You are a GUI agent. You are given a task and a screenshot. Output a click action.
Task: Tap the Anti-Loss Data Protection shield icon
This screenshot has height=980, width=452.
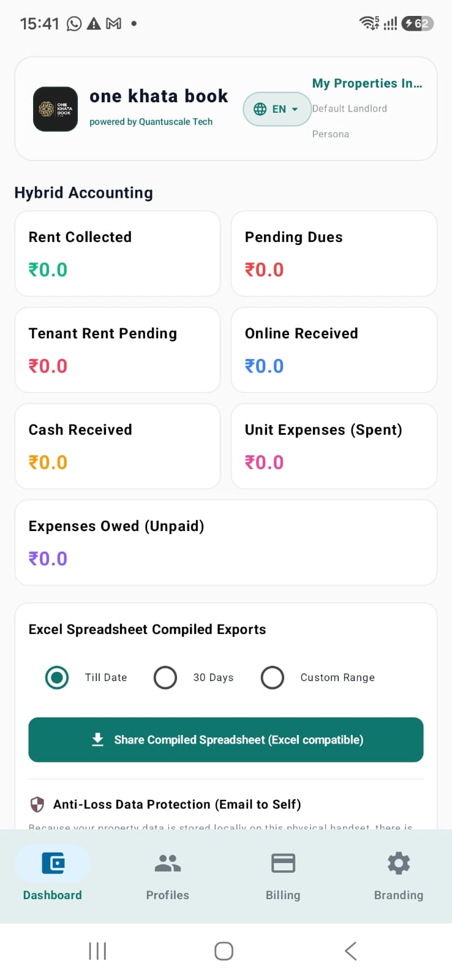click(37, 804)
